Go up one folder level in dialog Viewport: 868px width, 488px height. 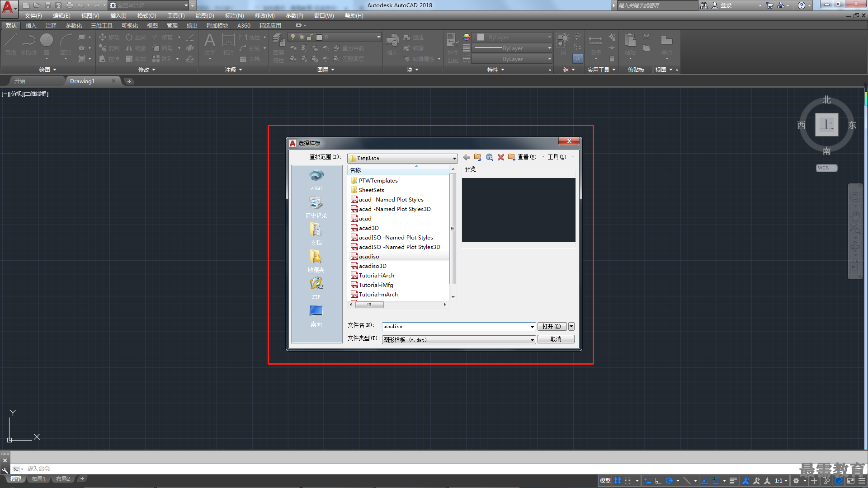coord(478,157)
